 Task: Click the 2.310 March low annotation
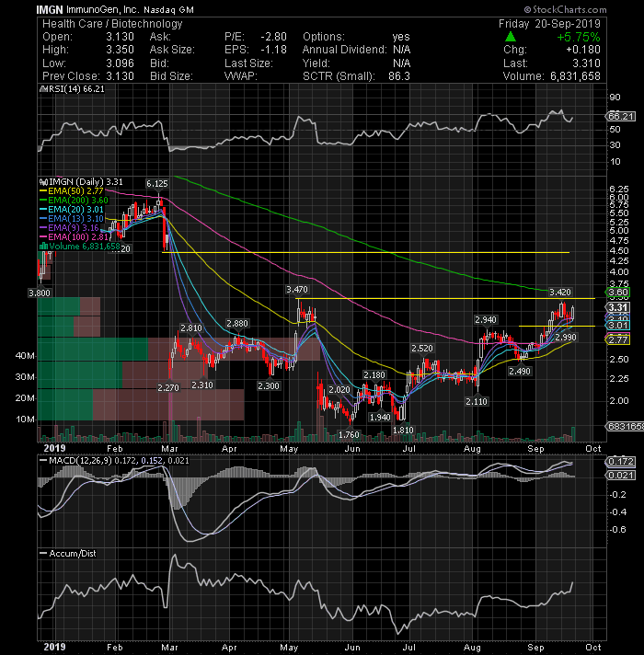(x=202, y=385)
